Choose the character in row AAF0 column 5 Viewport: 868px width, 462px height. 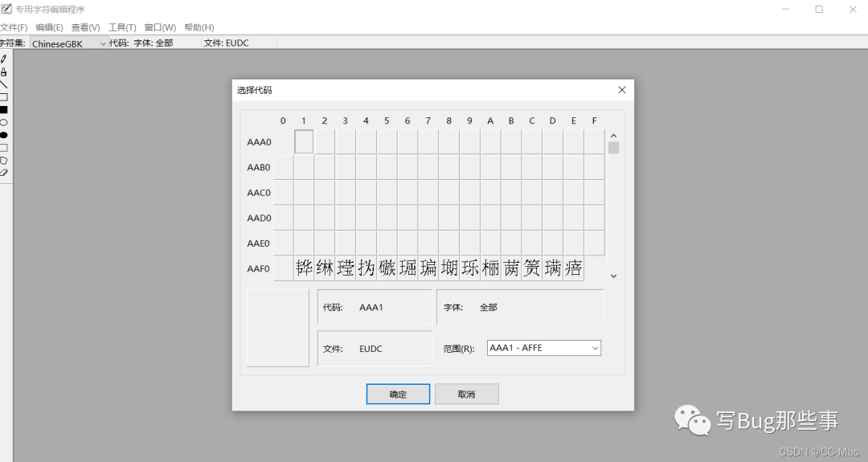pyautogui.click(x=387, y=268)
